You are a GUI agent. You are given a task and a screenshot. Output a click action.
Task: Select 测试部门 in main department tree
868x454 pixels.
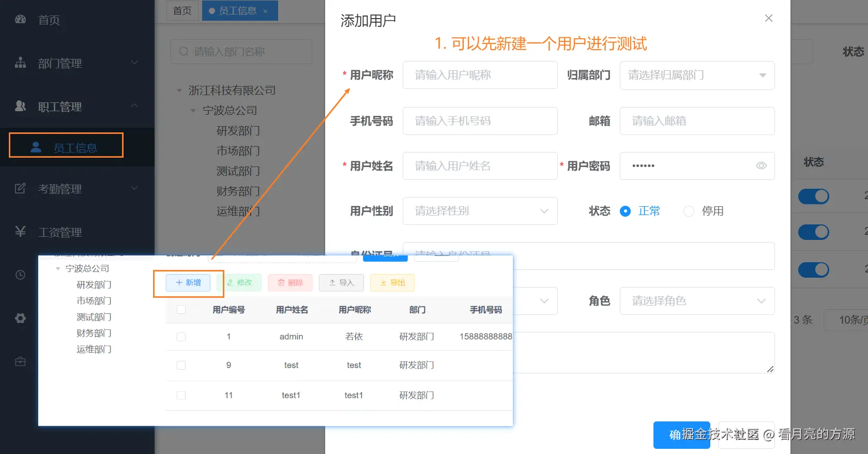[x=238, y=171]
